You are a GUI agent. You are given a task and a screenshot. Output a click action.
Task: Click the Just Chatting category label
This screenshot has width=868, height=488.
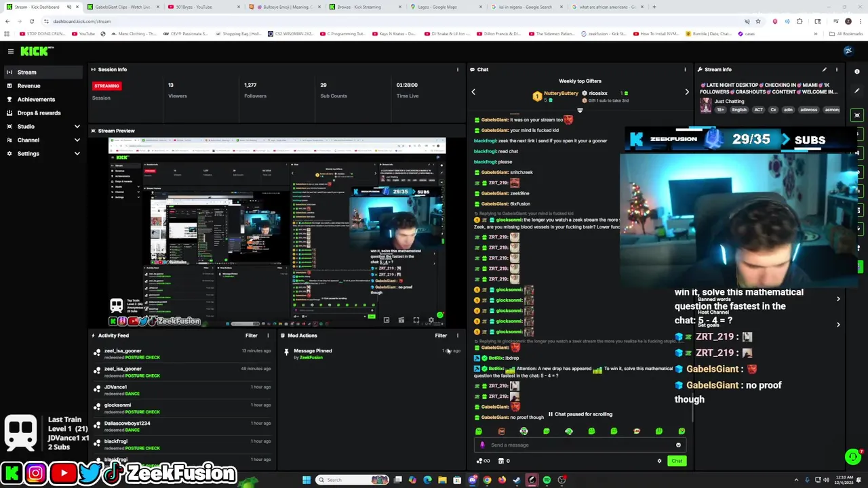(x=729, y=101)
